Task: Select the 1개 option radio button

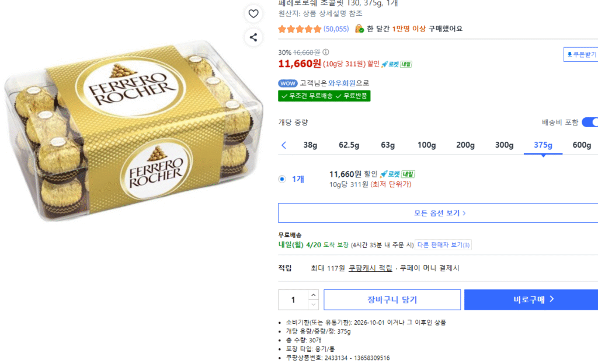Action: point(281,179)
